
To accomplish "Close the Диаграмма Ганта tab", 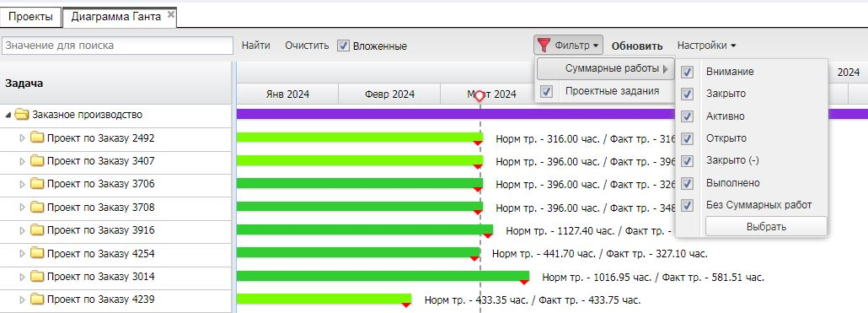I will coord(171,15).
